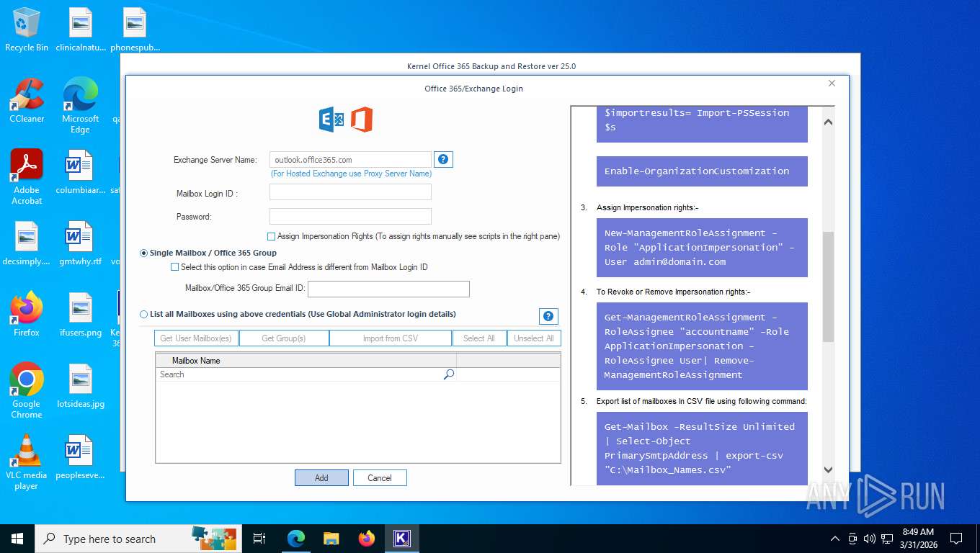The image size is (980, 553).
Task: Select gmtwhy.rtf file on desktop
Action: [x=80, y=244]
